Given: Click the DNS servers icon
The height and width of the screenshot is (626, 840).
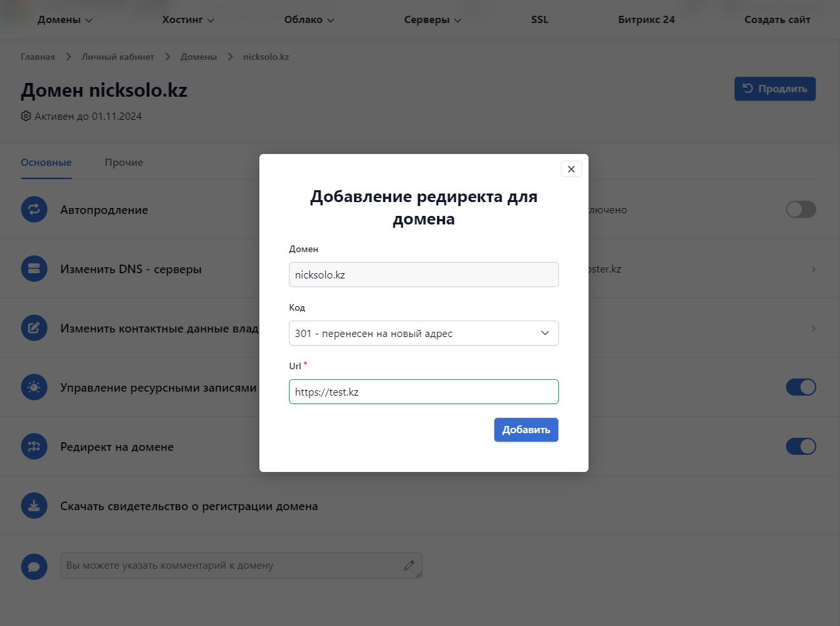Looking at the screenshot, I should tap(34, 269).
